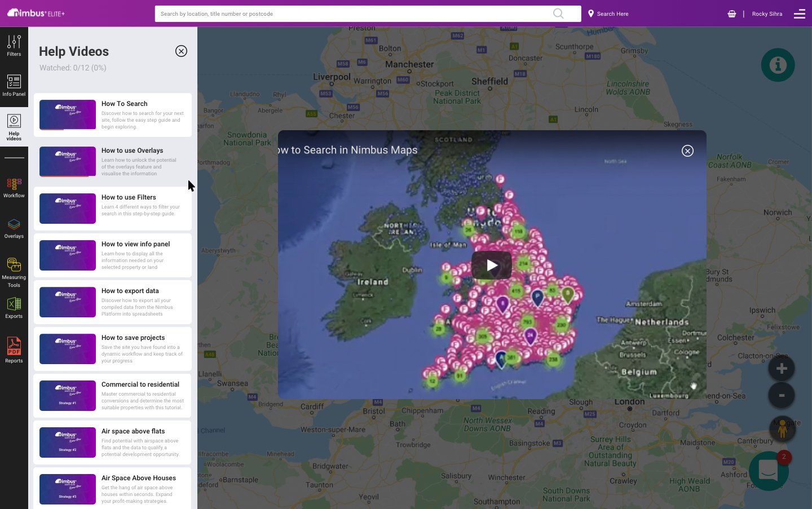Select the 'How to view info panel' title

click(x=136, y=244)
